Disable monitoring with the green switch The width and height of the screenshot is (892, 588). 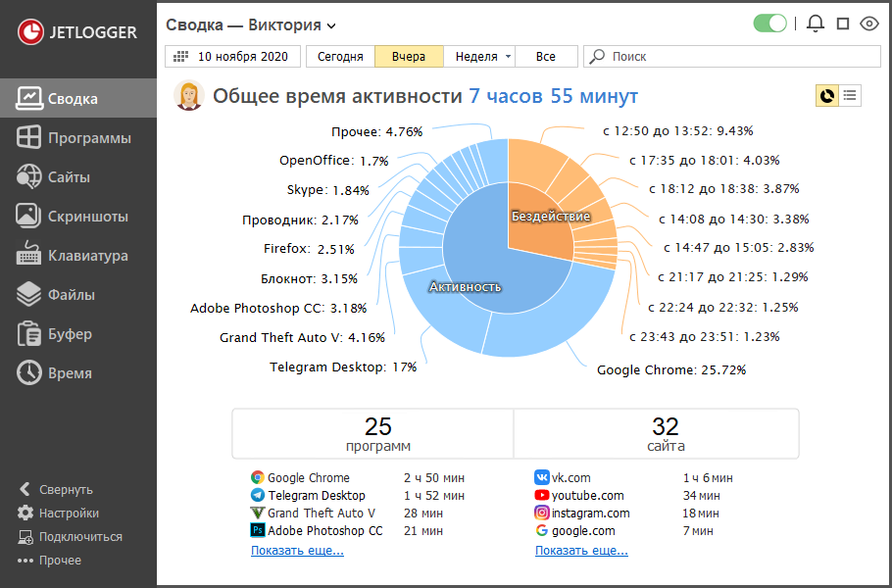click(770, 24)
